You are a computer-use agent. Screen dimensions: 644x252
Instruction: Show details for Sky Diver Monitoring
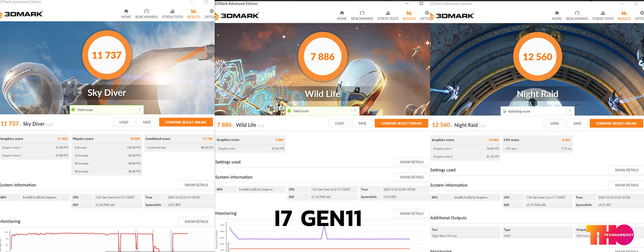196,221
